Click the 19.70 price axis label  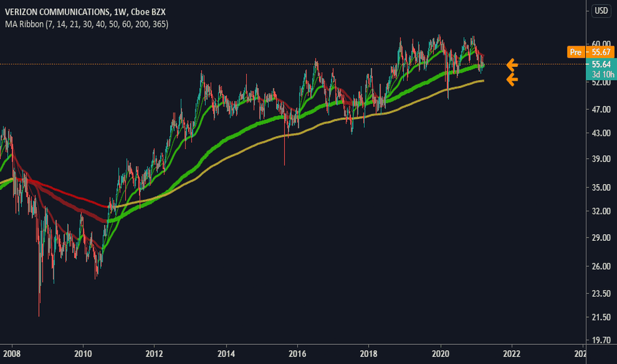(601, 340)
